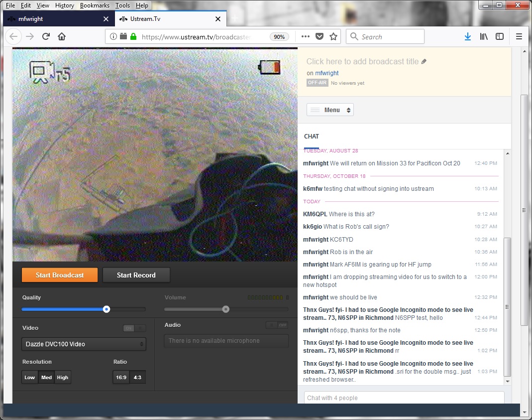Go to the browser home page icon
Screen dimensions: 532x420
62,36
